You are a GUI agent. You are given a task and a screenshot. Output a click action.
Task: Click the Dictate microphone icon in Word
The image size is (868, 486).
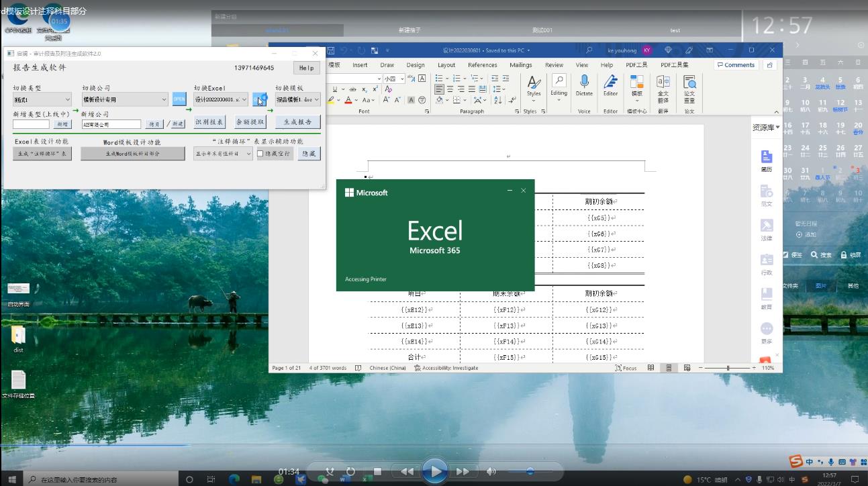pos(584,83)
